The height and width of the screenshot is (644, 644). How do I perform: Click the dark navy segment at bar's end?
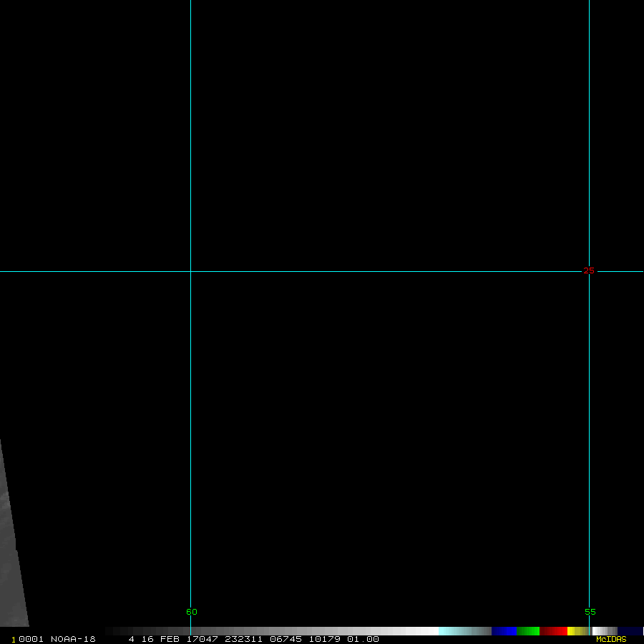[x=630, y=631]
